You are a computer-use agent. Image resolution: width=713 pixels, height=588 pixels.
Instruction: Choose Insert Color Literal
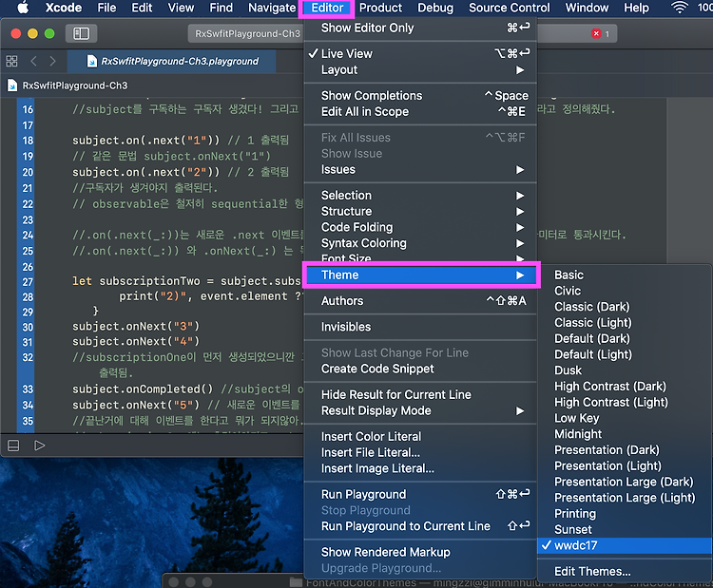[419, 437]
